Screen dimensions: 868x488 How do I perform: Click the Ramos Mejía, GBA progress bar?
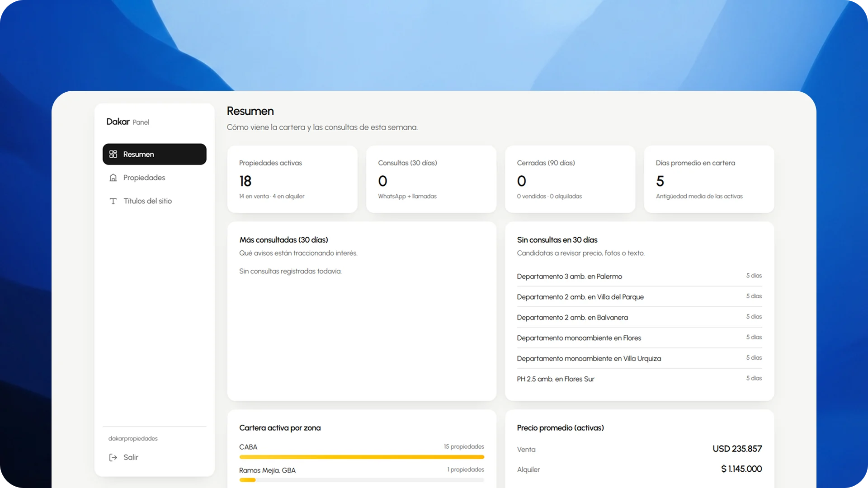click(x=362, y=480)
